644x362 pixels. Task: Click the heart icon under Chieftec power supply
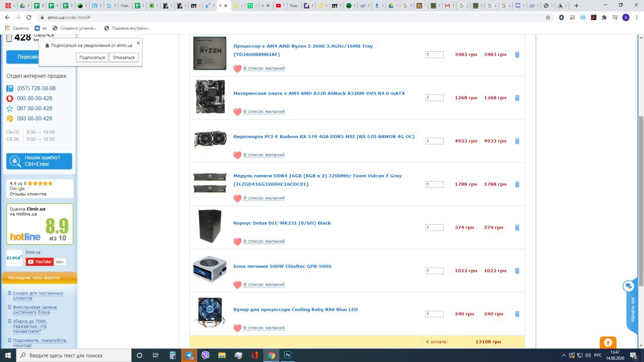click(237, 285)
